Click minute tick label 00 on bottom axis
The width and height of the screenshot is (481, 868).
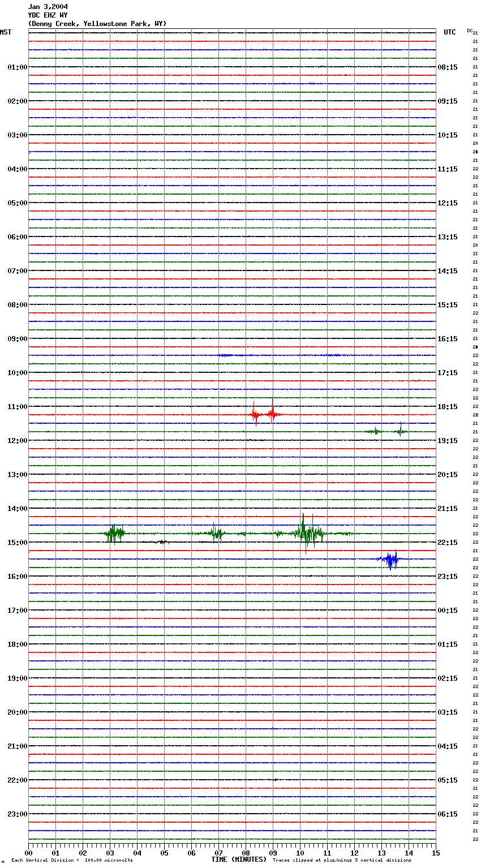(29, 853)
